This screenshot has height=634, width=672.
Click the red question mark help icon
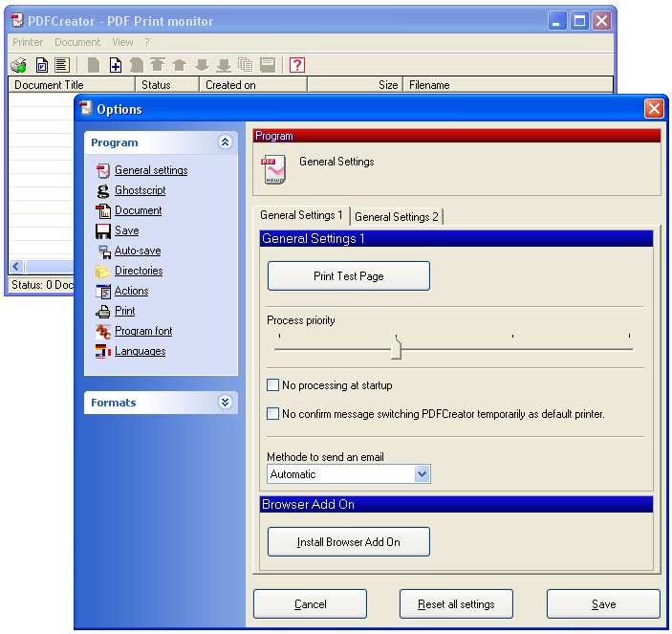click(297, 65)
